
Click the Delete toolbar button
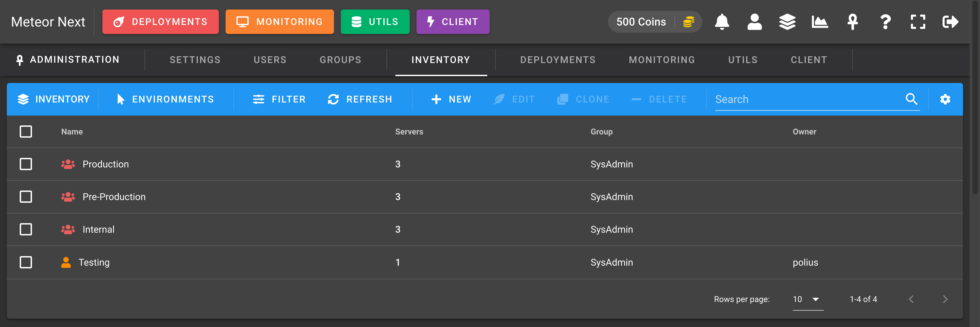point(659,99)
